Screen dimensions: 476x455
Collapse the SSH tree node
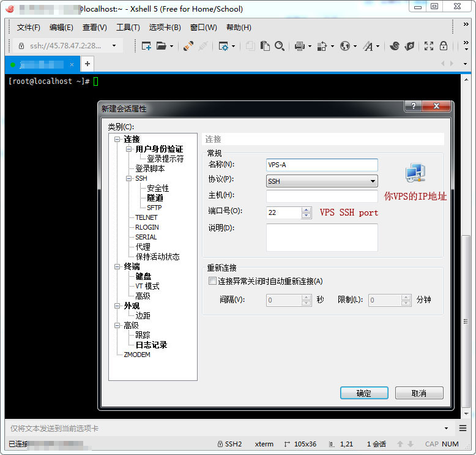point(129,179)
